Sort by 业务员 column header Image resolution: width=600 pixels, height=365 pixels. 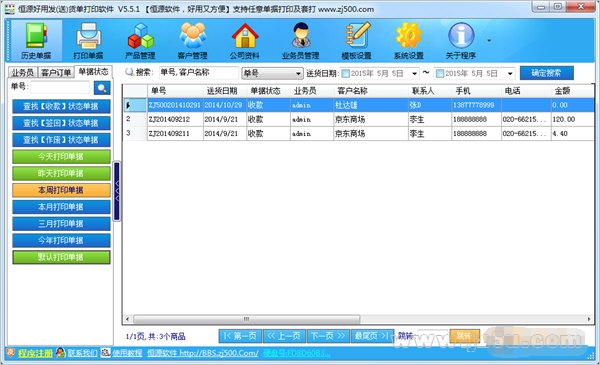pyautogui.click(x=312, y=91)
